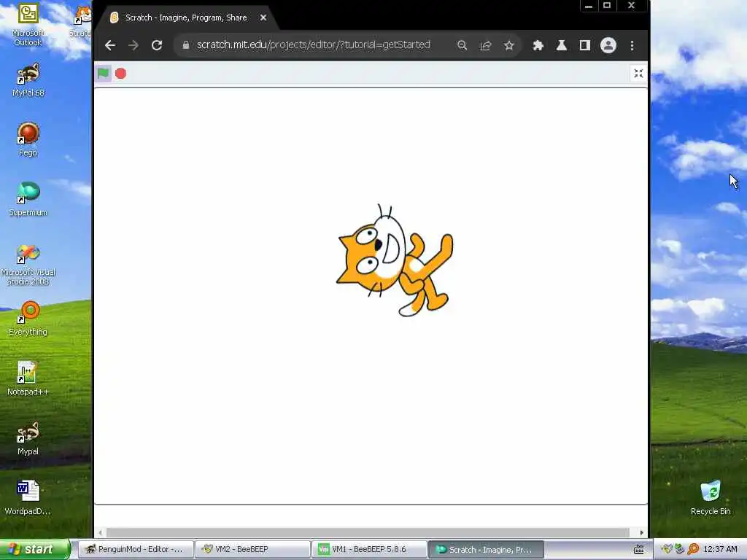
Task: Open the Windows Start menu
Action: coord(34,549)
